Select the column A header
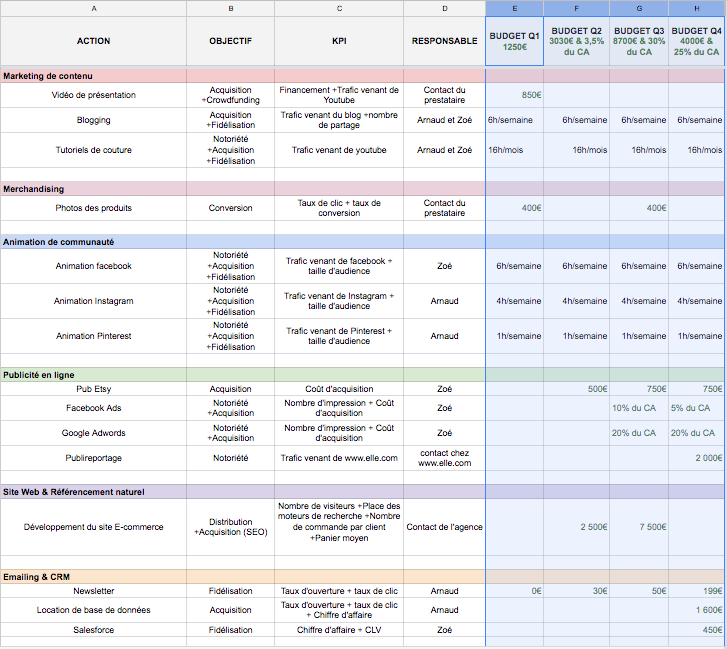The image size is (727, 649). pos(93,8)
